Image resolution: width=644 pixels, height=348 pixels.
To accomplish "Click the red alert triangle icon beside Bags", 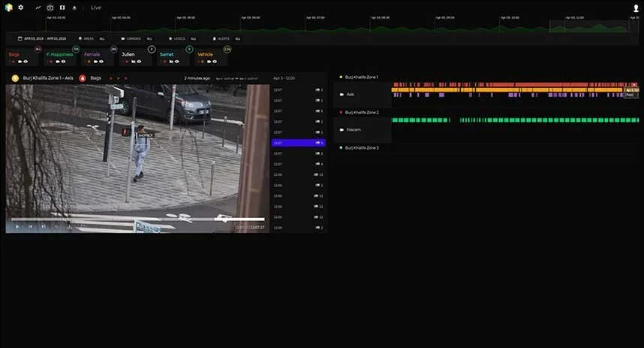I will coord(82,78).
